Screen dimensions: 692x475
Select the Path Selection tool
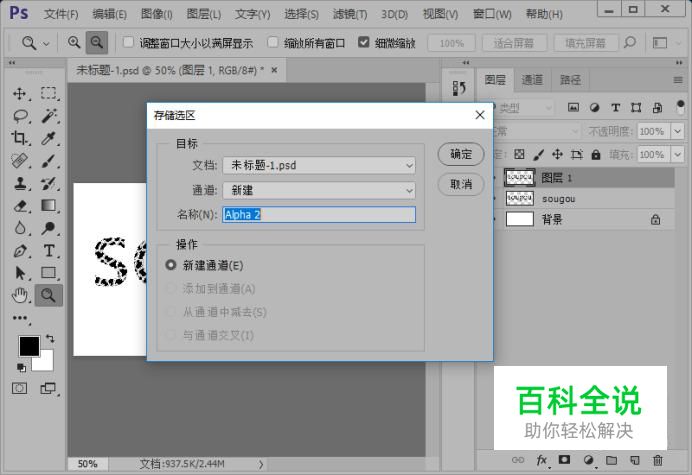19,273
